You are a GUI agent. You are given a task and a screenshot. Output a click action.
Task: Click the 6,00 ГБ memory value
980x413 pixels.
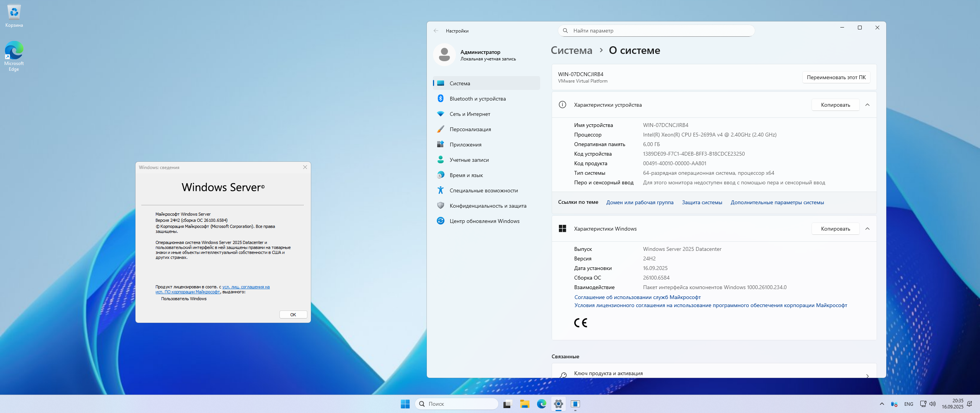[652, 144]
